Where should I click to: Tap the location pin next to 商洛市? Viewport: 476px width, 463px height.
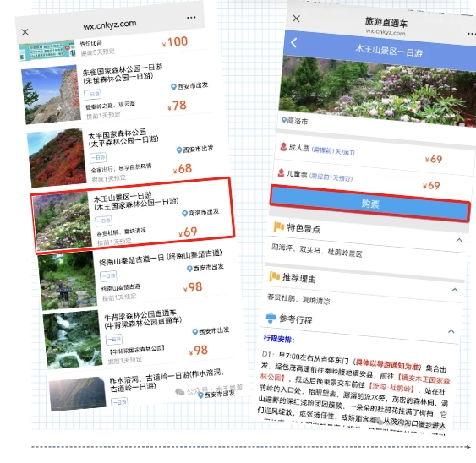pos(284,120)
